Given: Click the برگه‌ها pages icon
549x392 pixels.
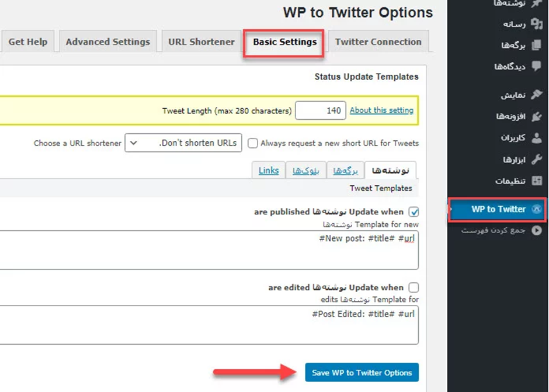Looking at the screenshot, I should coord(536,45).
